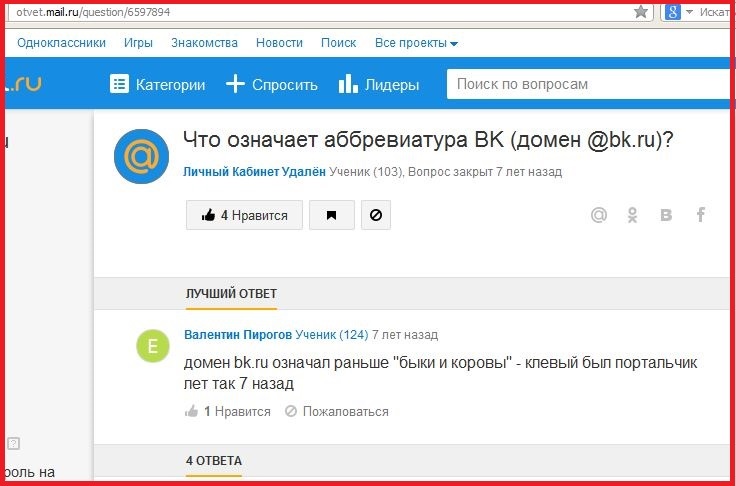Share via Facebook icon

click(x=701, y=215)
